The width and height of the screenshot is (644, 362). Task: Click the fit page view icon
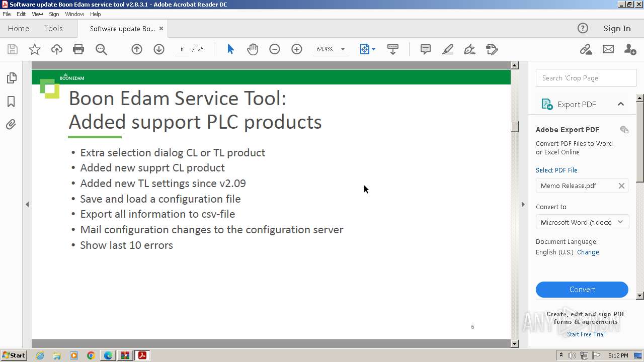coord(365,49)
